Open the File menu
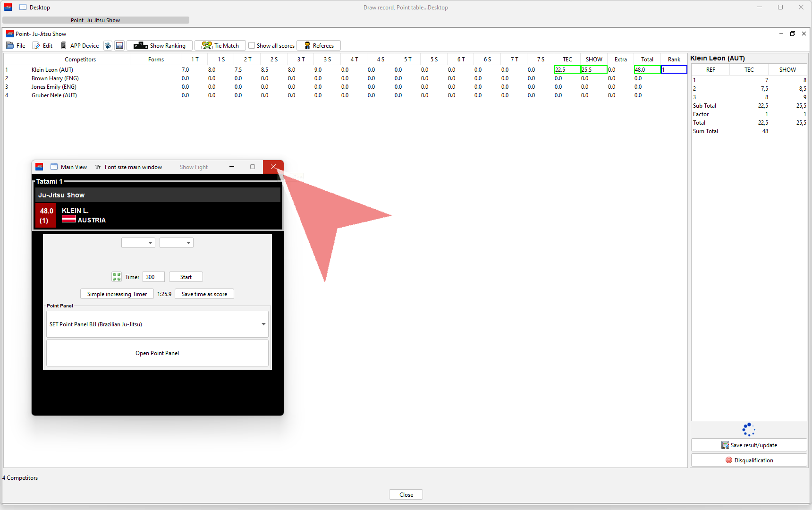812x510 pixels. point(16,46)
